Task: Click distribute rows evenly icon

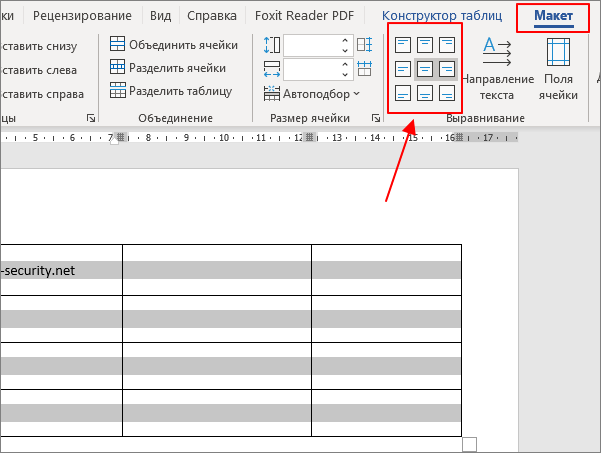Action: click(x=365, y=45)
